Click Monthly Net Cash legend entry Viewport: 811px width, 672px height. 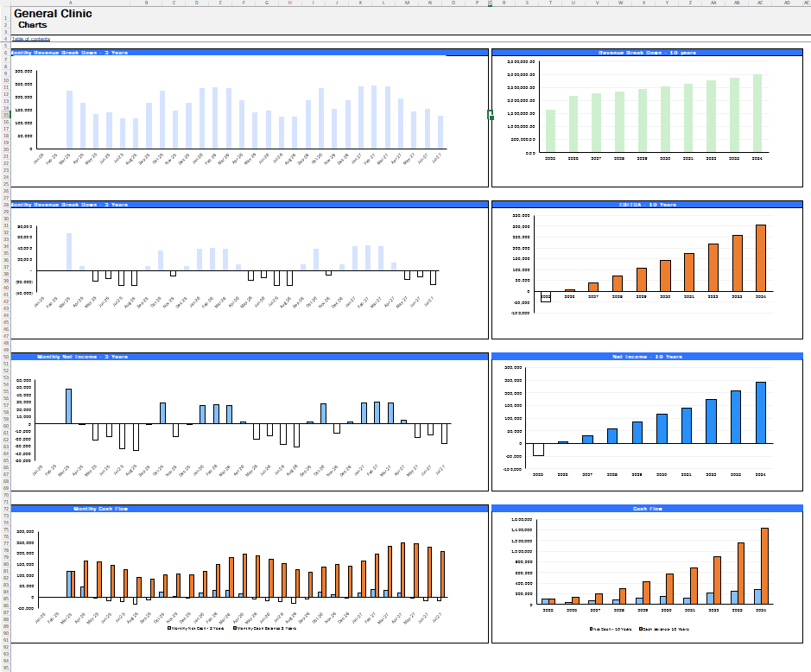tap(198, 628)
